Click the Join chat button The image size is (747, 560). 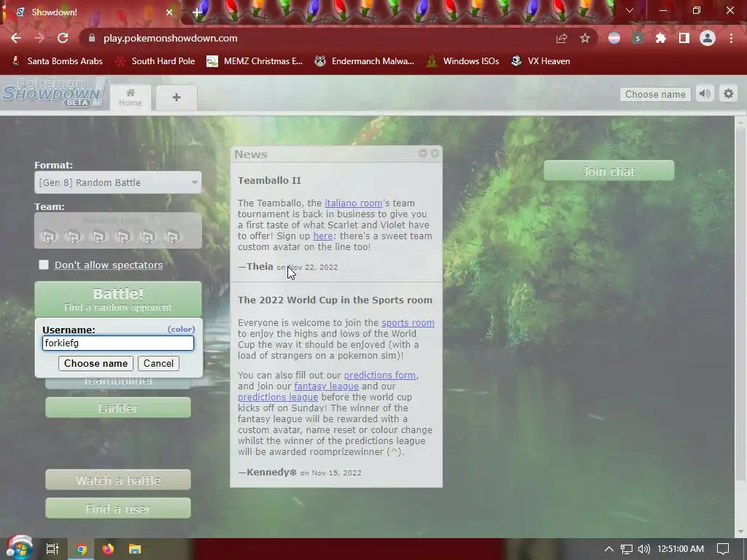(609, 171)
